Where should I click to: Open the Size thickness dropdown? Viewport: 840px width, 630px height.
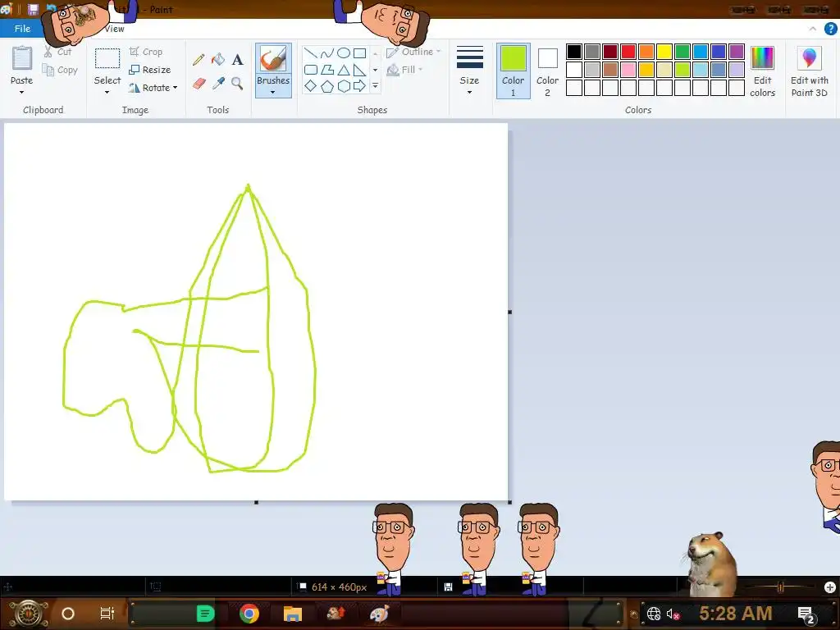tap(469, 71)
